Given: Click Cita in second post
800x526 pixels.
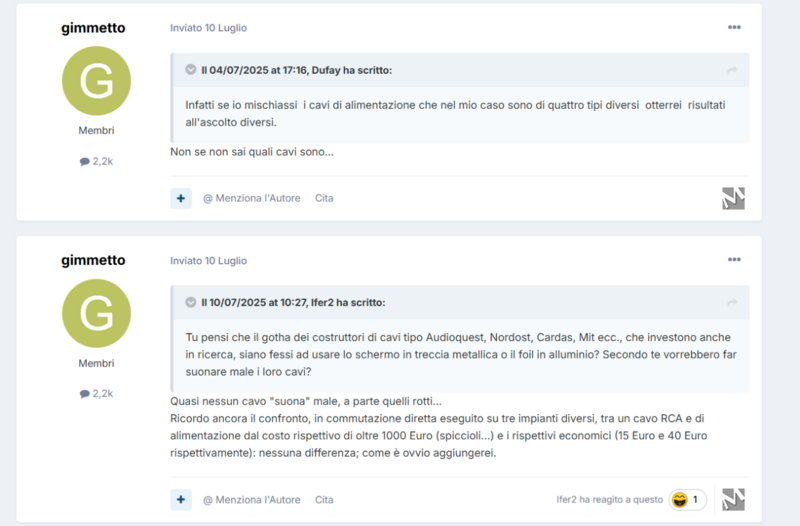Looking at the screenshot, I should (324, 499).
